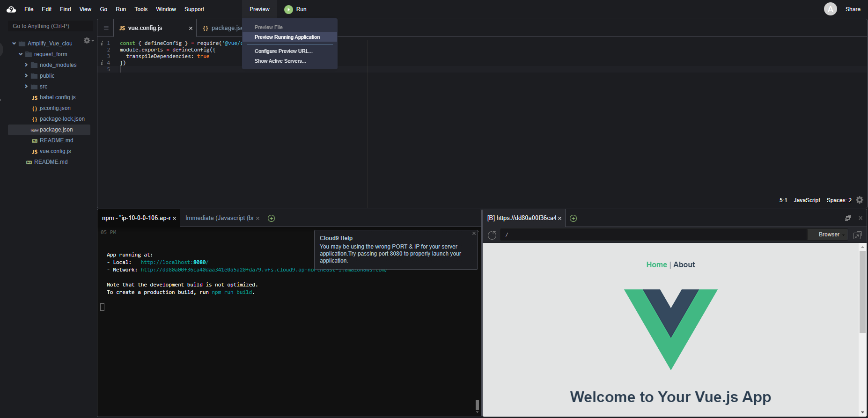Screen dimensions: 868x418
Task: Open the Support menu
Action: coord(194,9)
